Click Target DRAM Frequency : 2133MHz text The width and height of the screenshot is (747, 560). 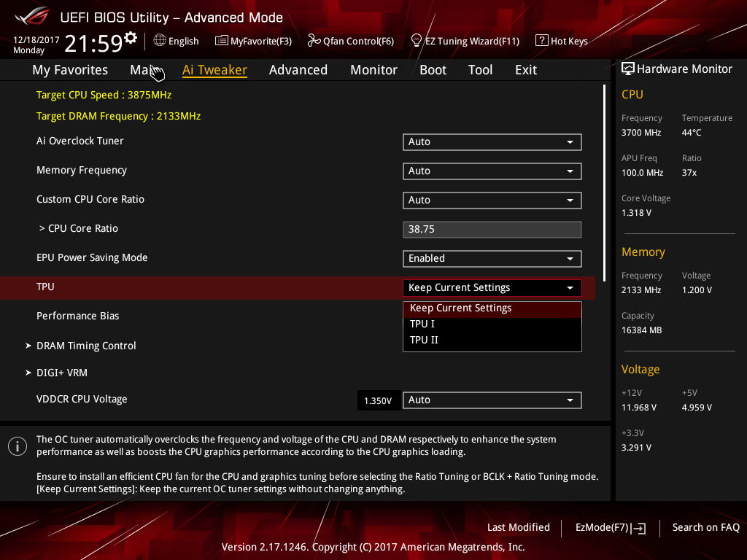pos(118,116)
